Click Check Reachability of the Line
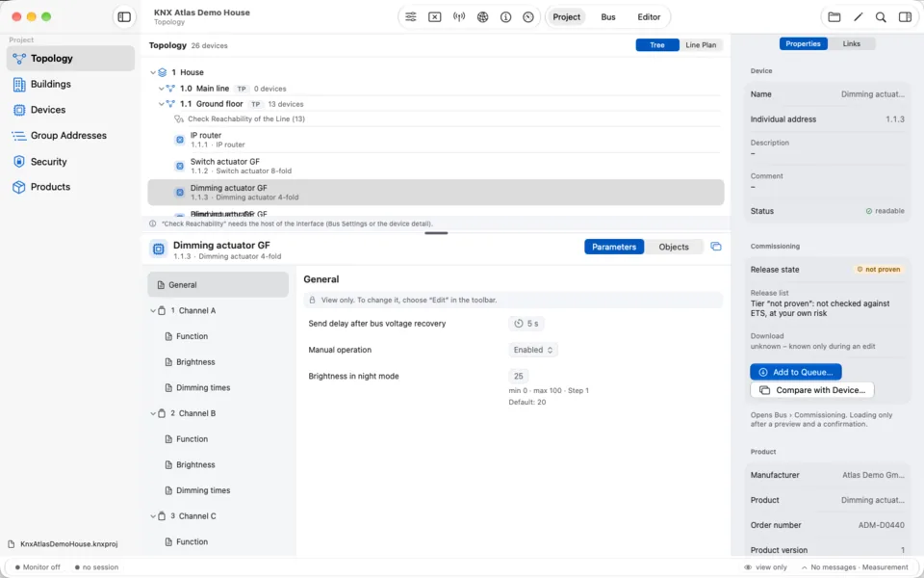 (245, 119)
